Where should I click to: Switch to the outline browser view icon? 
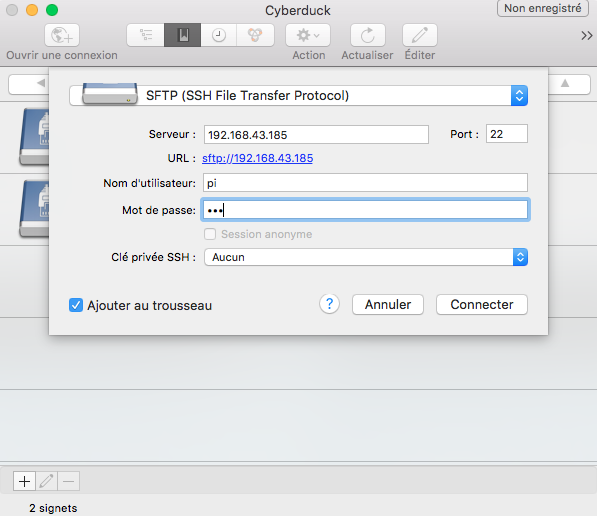[145, 35]
